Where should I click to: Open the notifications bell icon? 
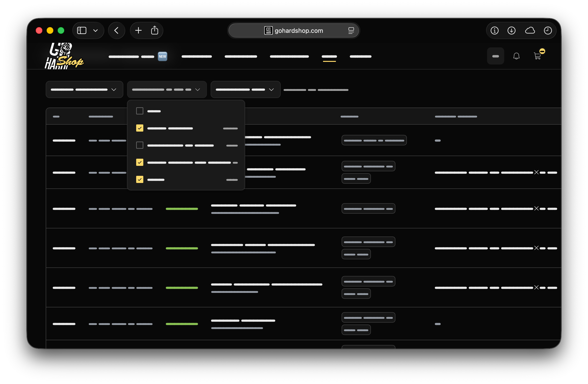click(x=516, y=56)
